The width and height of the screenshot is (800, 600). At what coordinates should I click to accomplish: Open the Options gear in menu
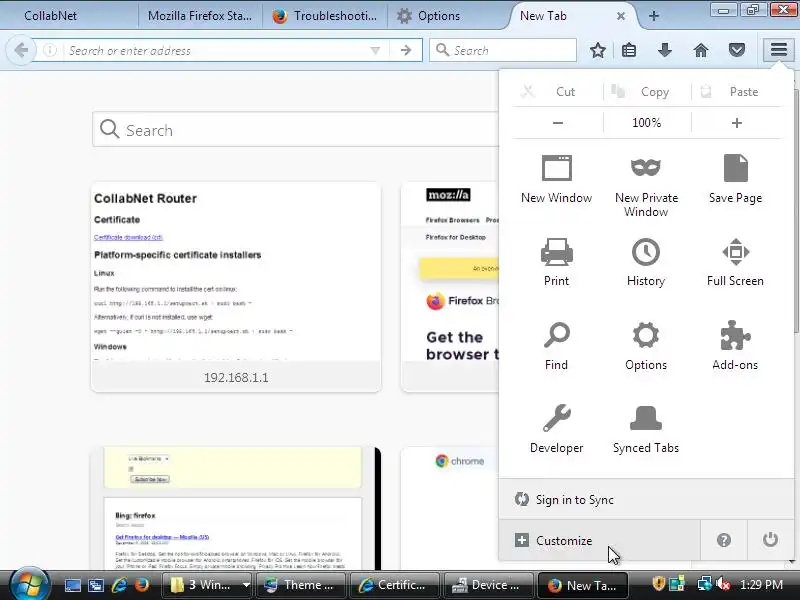(x=646, y=346)
